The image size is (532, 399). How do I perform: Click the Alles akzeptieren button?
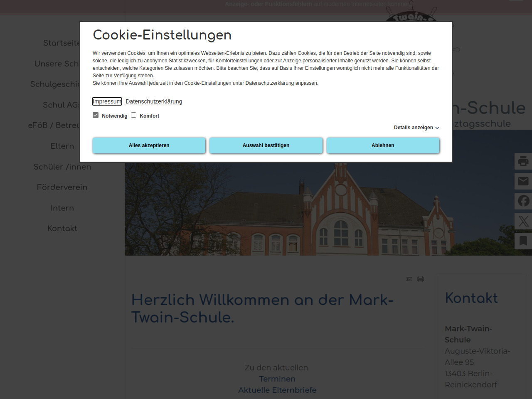point(149,145)
